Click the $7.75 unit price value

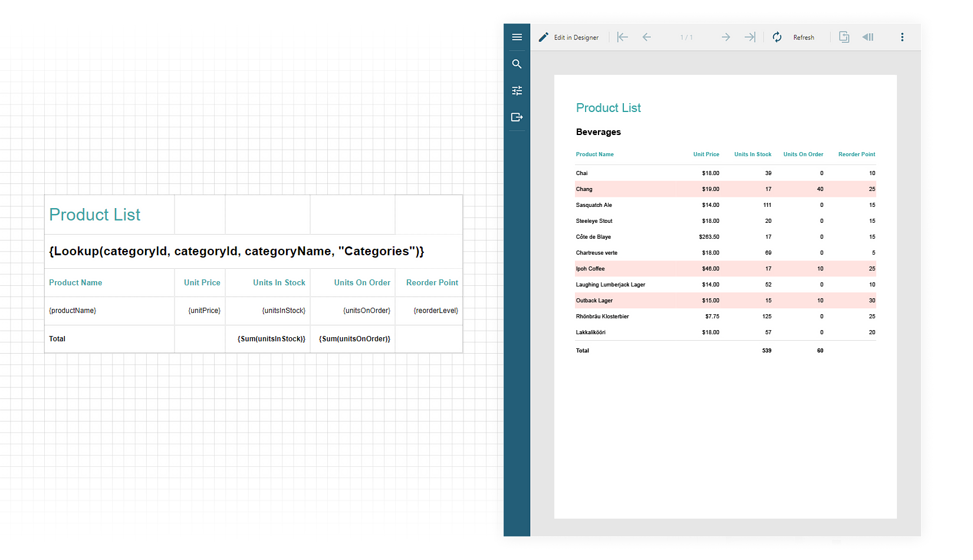click(x=712, y=317)
